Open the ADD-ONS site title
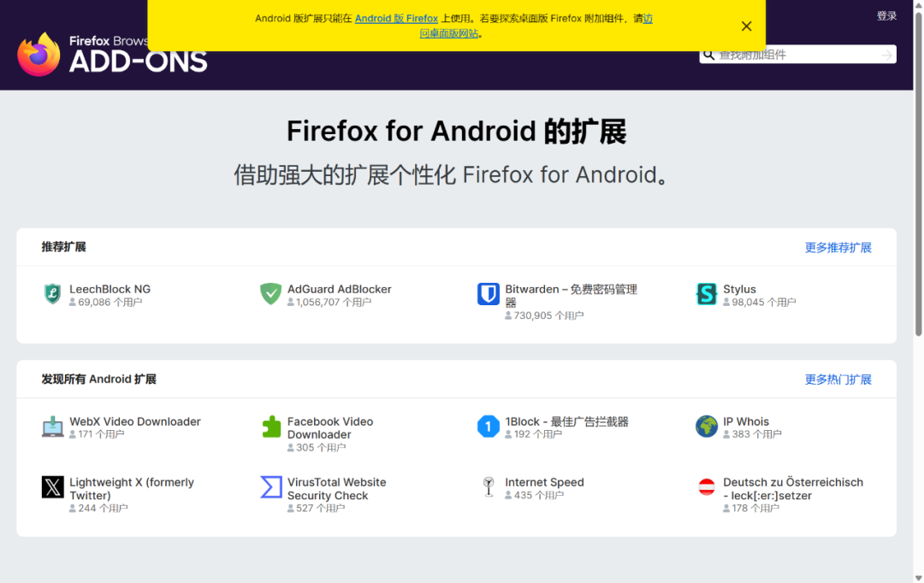Image resolution: width=924 pixels, height=583 pixels. coord(138,62)
